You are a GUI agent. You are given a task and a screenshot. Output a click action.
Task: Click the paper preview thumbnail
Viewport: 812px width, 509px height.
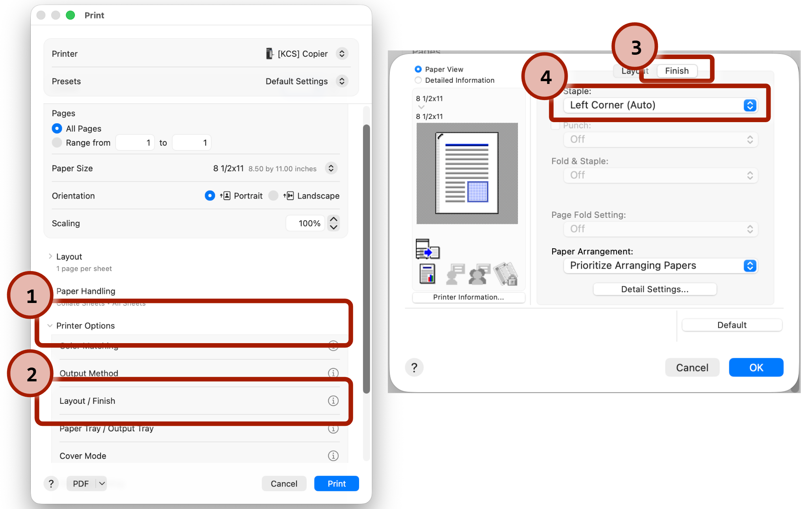[467, 173]
